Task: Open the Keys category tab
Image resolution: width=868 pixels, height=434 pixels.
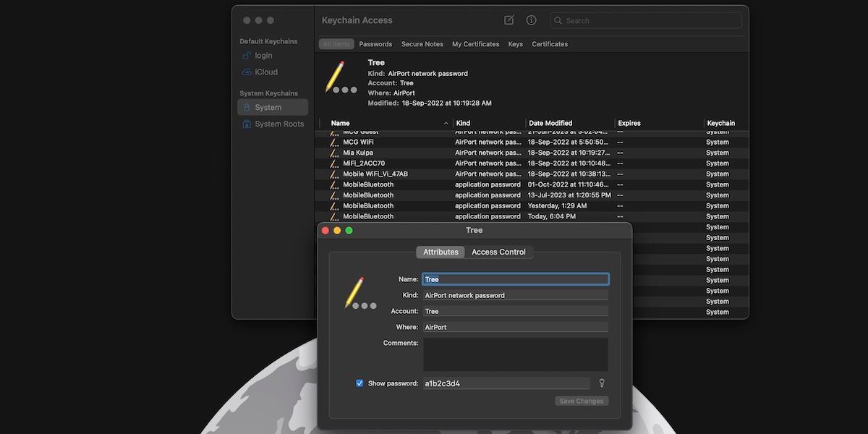Action: point(515,44)
